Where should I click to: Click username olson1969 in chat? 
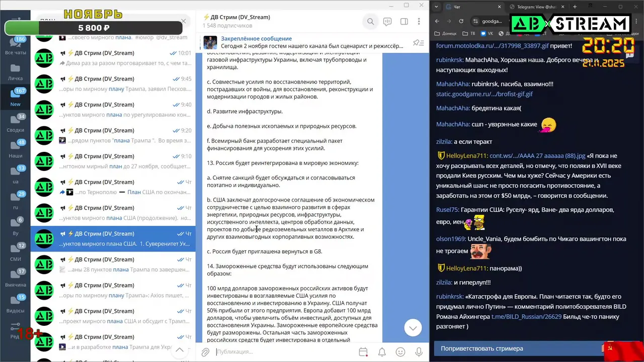[x=450, y=239]
